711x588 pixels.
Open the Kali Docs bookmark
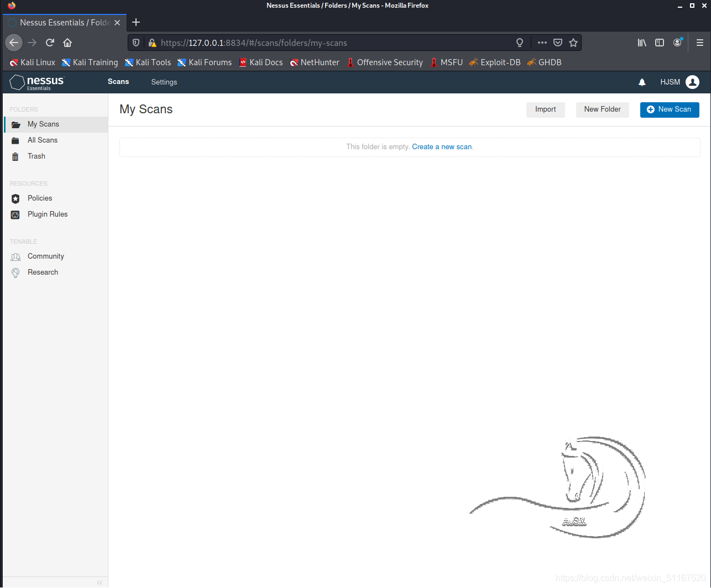(x=260, y=62)
